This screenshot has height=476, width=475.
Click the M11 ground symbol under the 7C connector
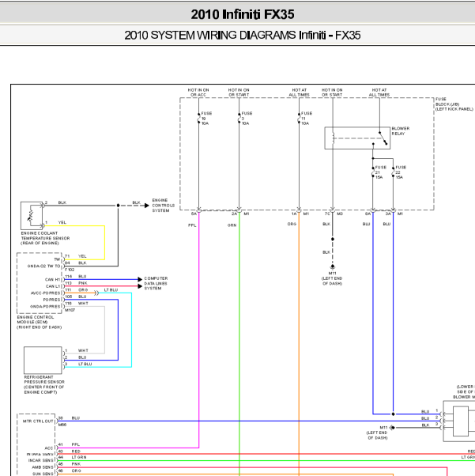[x=333, y=266]
